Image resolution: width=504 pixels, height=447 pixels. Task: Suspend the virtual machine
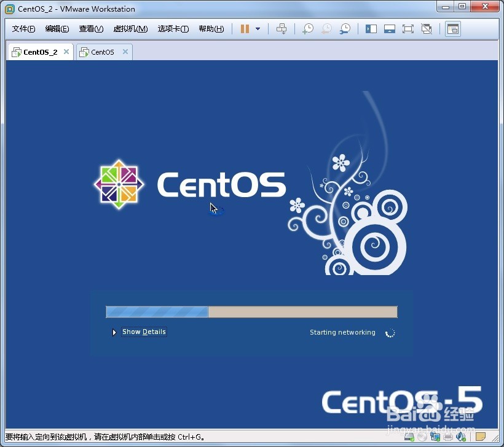pos(244,28)
